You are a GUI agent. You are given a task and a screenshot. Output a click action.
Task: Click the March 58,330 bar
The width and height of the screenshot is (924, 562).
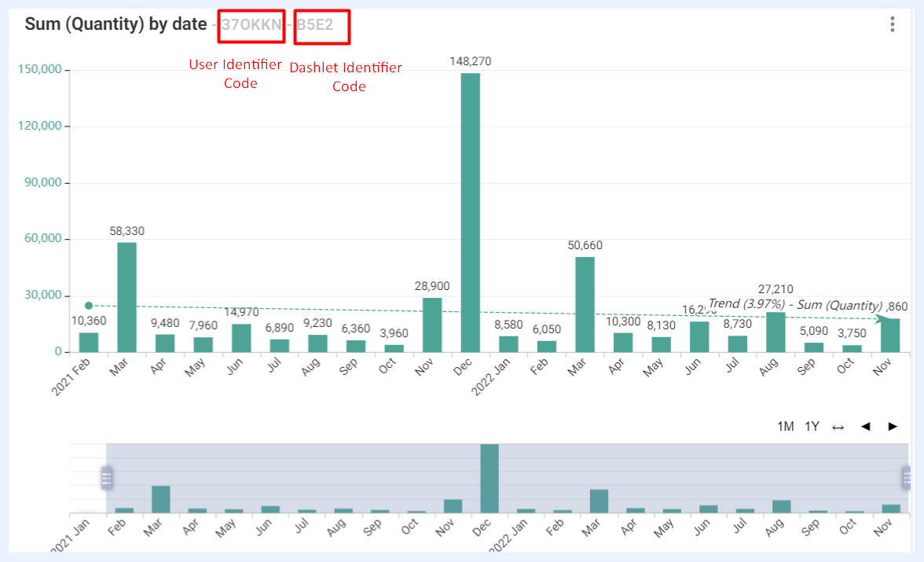pos(126,297)
